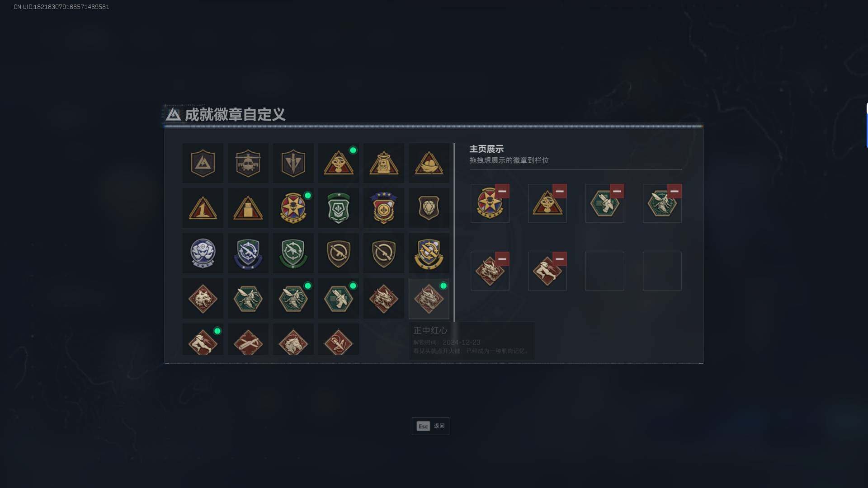Select the dagger shield badge

pyautogui.click(x=293, y=163)
